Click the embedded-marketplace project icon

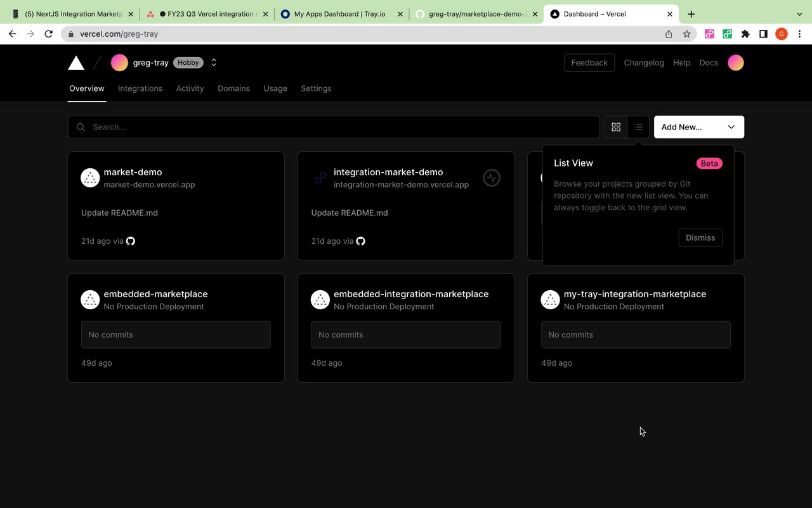tap(90, 300)
